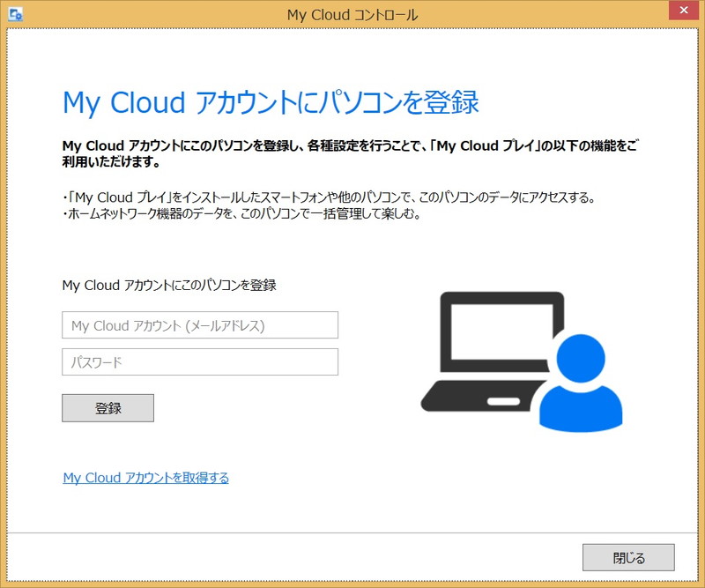Click the bullet about ホームネットワーク機器

click(x=239, y=215)
